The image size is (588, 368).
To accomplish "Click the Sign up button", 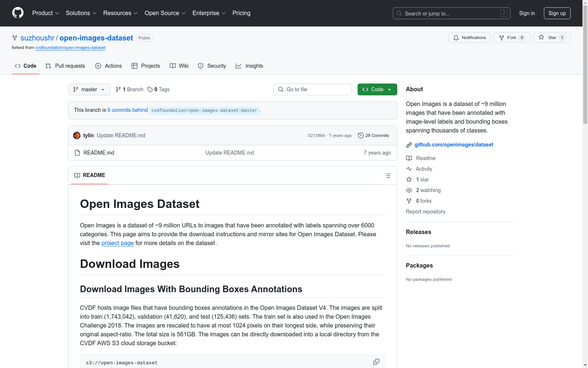I will tap(557, 13).
